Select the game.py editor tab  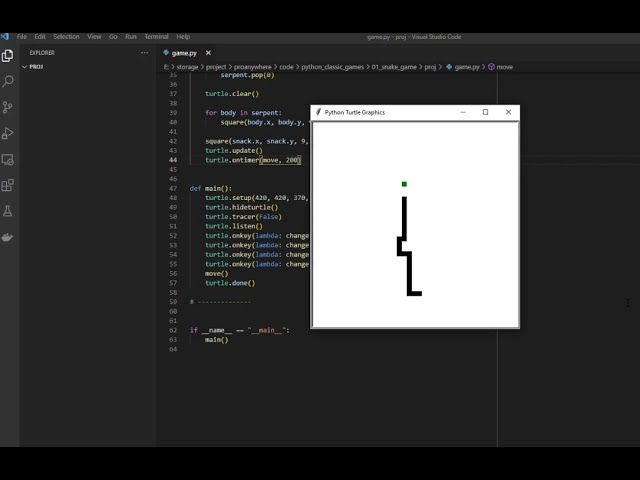click(187, 53)
